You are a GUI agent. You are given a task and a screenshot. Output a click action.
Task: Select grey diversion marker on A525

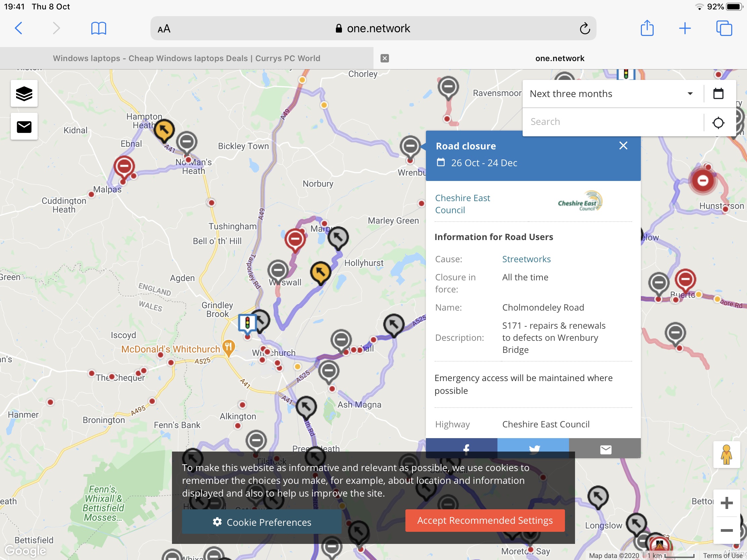click(394, 325)
